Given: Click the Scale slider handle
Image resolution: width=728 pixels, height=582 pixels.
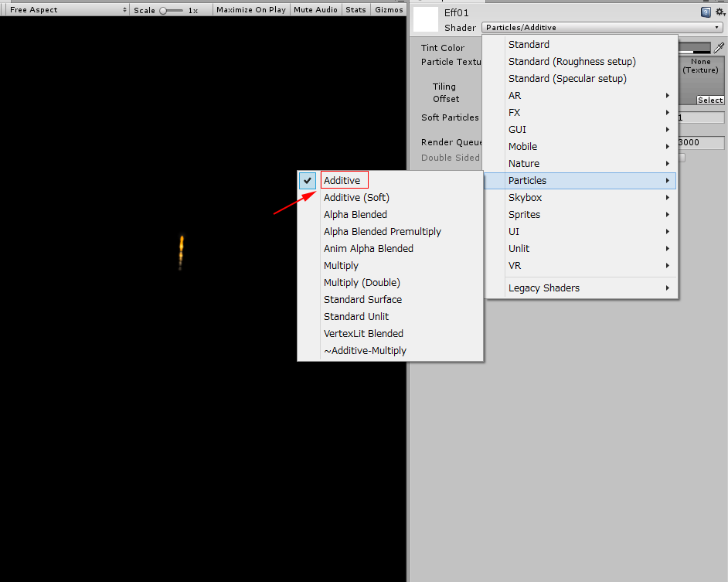Looking at the screenshot, I should (x=163, y=10).
